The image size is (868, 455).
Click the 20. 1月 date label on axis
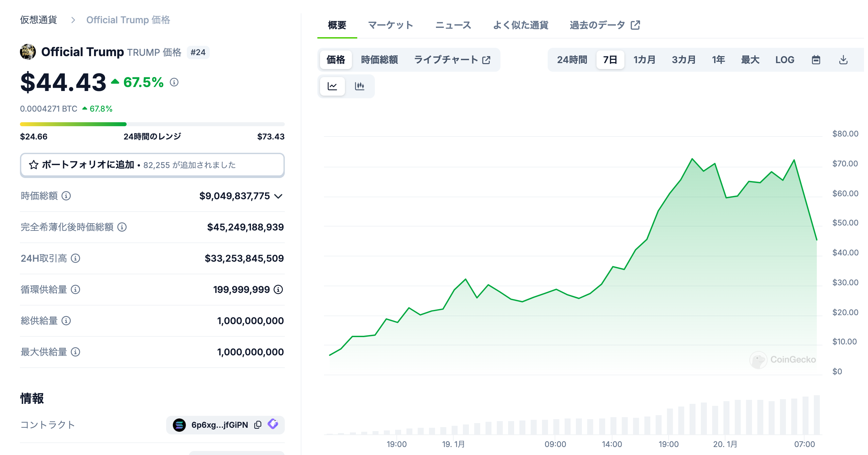coord(725,444)
